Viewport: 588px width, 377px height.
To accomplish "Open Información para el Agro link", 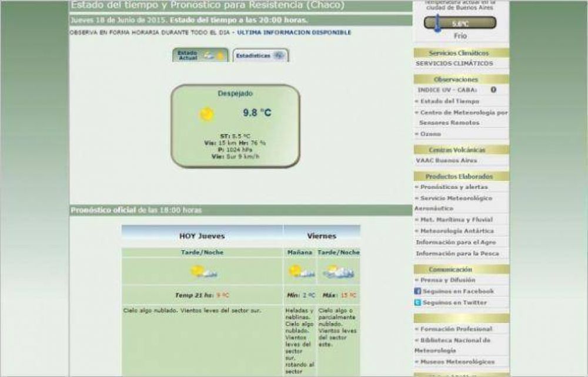I will click(x=456, y=242).
